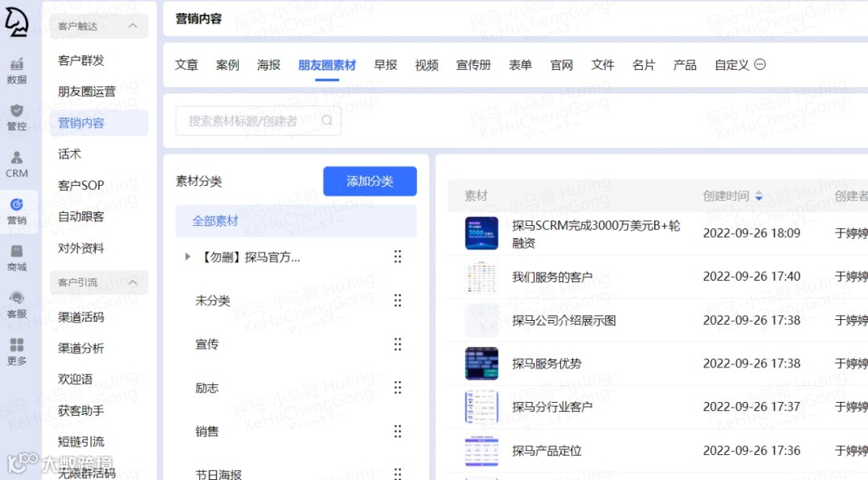Switch to the 名片 tab
The height and width of the screenshot is (480, 868).
pyautogui.click(x=644, y=65)
